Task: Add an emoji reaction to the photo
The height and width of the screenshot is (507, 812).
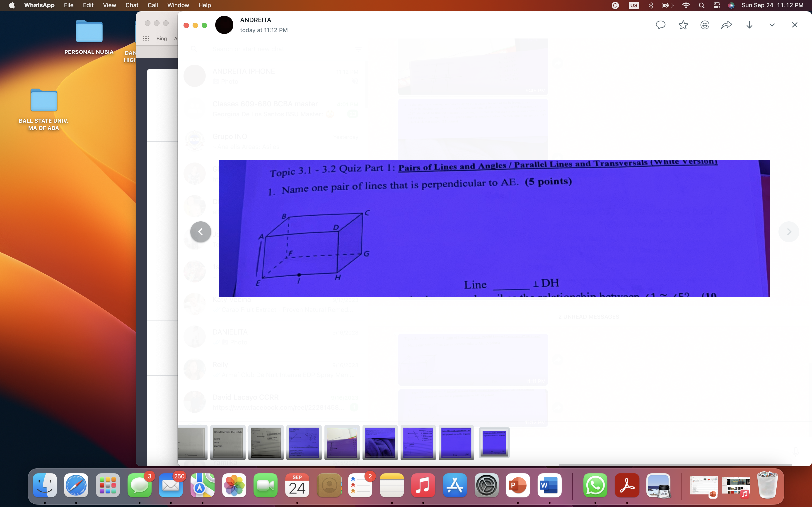Action: pos(705,24)
